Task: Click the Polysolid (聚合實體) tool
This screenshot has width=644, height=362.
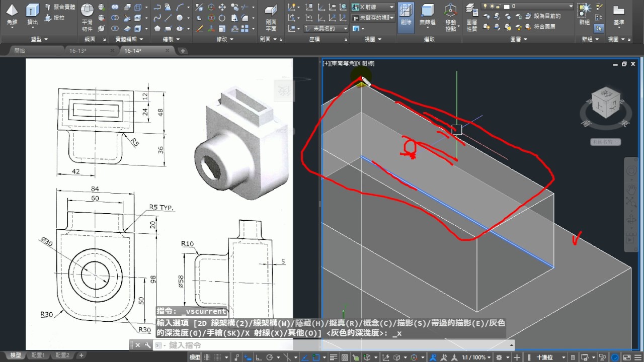Action: tap(60, 7)
